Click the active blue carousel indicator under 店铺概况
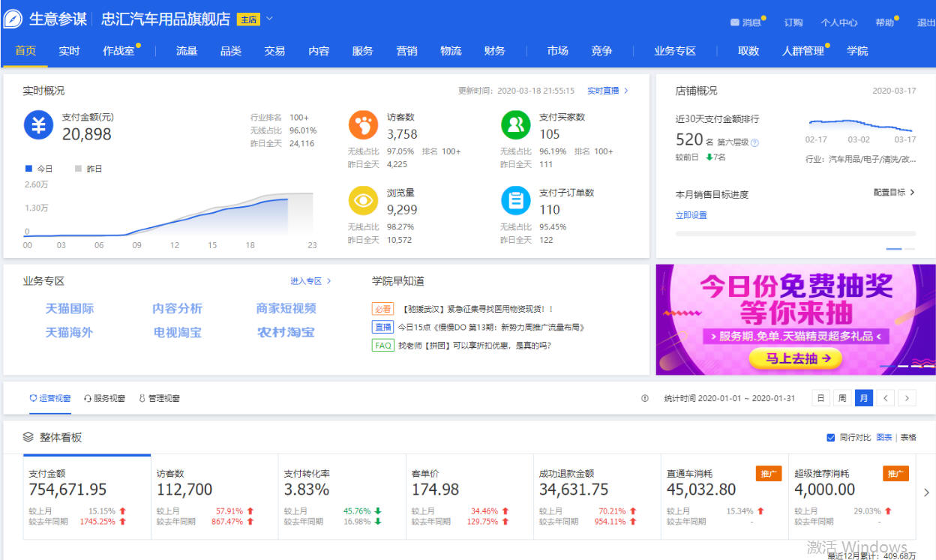Viewport: 936px width, 560px height. pyautogui.click(x=894, y=248)
